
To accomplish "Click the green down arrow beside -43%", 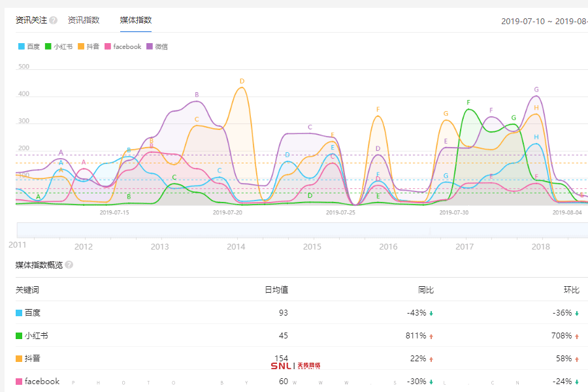I will point(431,314).
